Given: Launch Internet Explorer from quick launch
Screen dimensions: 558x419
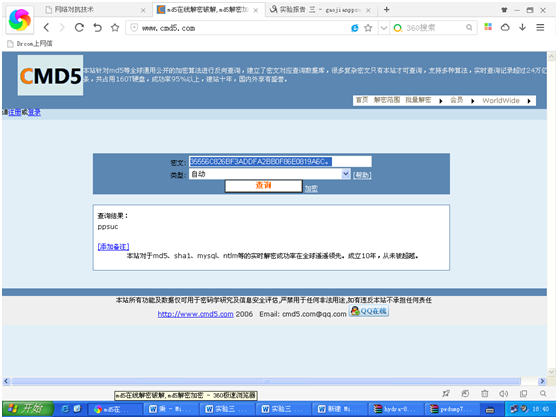Looking at the screenshot, I should [65, 409].
